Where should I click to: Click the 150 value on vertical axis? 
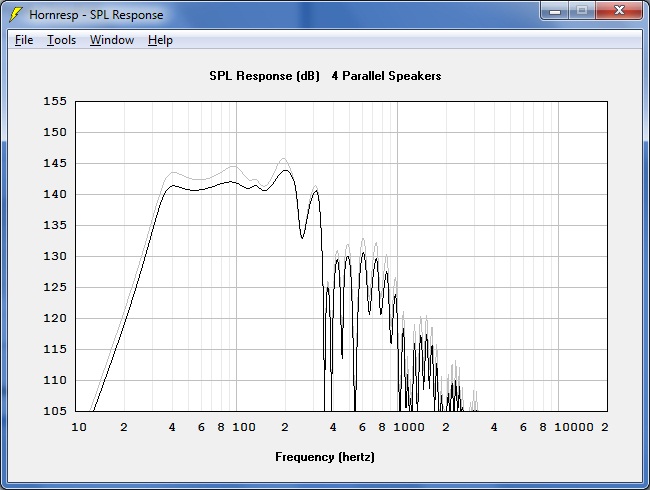point(55,132)
